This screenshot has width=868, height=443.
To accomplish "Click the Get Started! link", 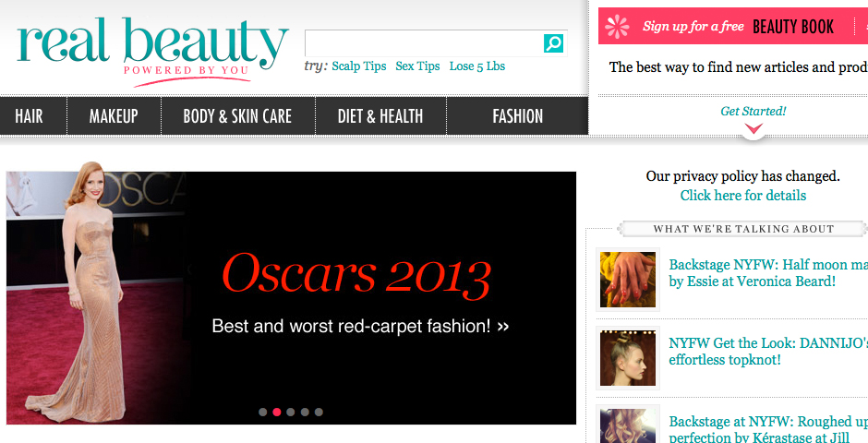I will click(x=753, y=111).
